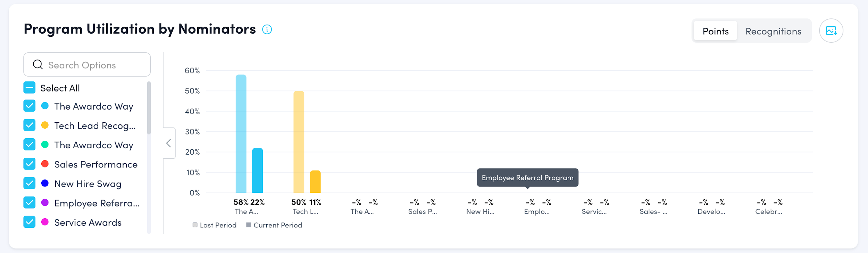868x253 pixels.
Task: Collapse the options side panel
Action: tap(169, 143)
